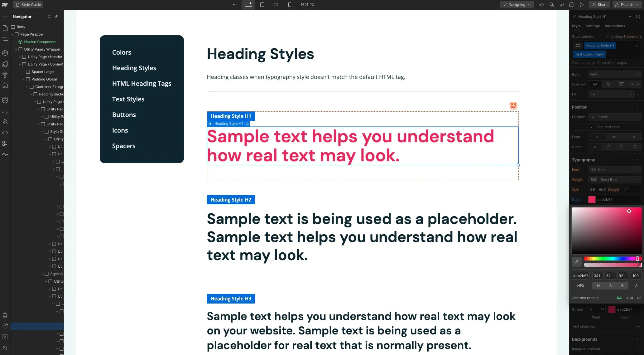Open the Components panel
The image size is (644, 355).
[5, 53]
